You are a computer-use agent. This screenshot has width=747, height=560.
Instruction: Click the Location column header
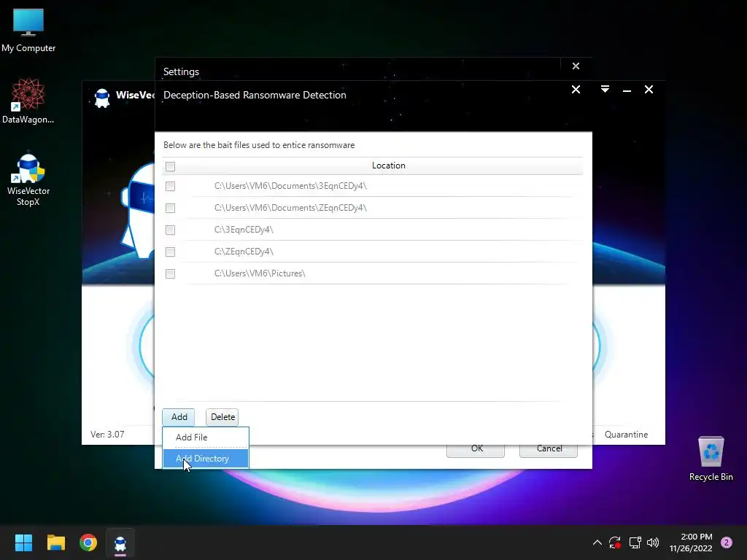click(x=388, y=166)
